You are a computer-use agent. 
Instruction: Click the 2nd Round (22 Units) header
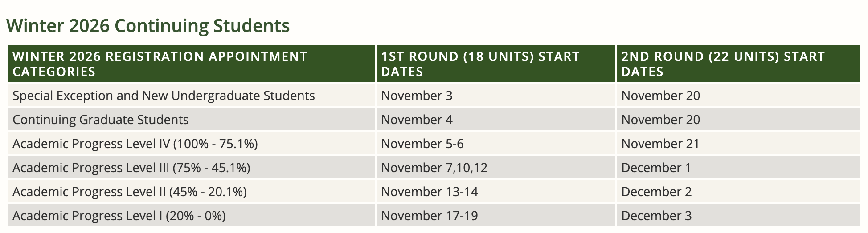(723, 64)
